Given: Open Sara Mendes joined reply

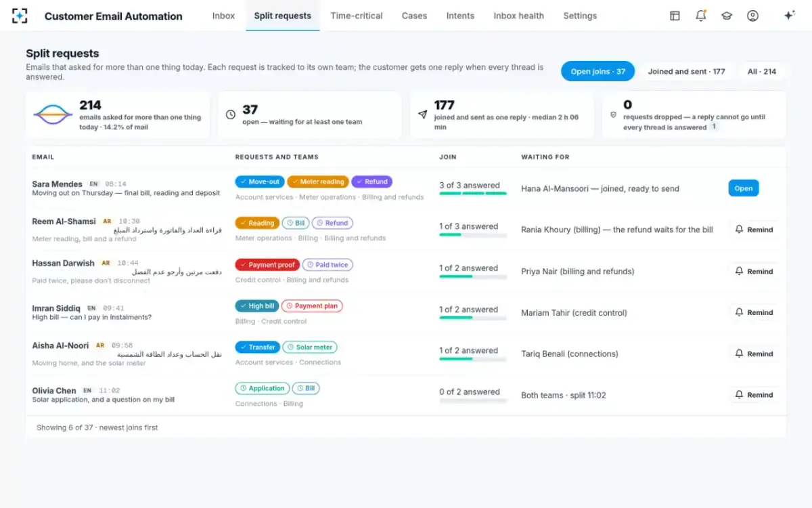Looking at the screenshot, I should 743,188.
